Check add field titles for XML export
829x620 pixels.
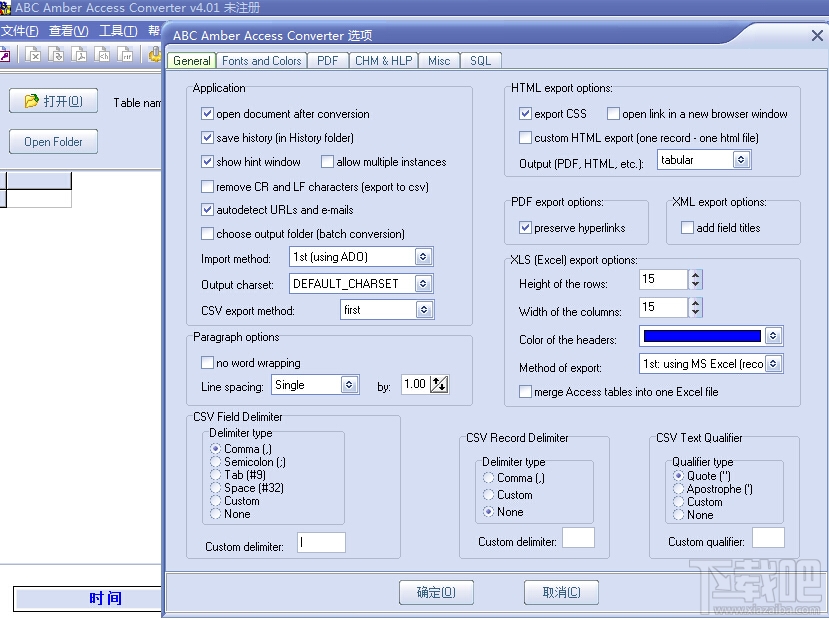coord(687,228)
